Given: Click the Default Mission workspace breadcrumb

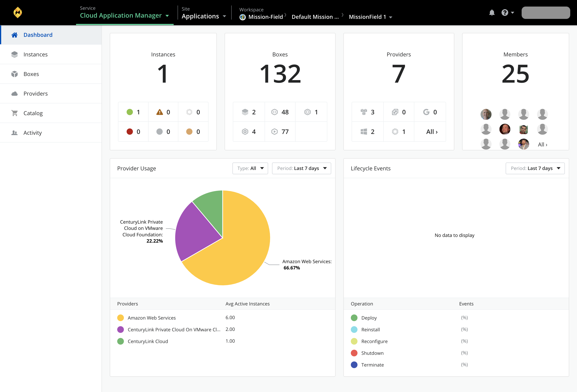Looking at the screenshot, I should 316,17.
